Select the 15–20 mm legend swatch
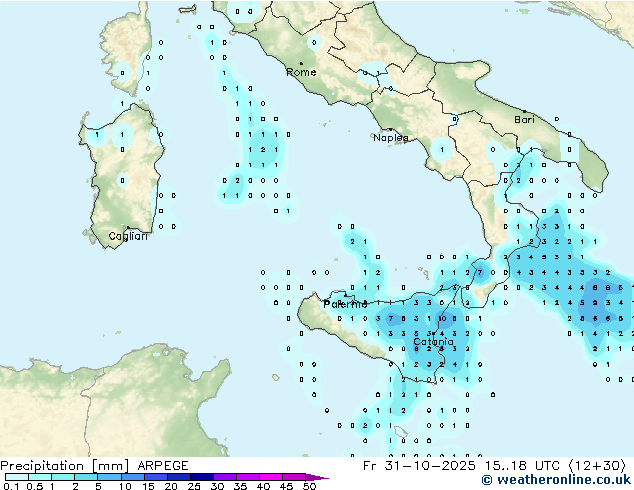The height and width of the screenshot is (490, 634). pyautogui.click(x=155, y=477)
